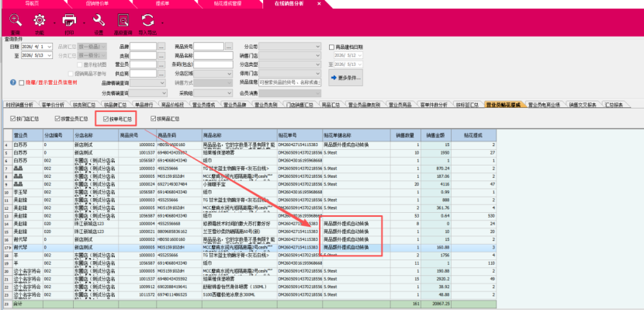The height and width of the screenshot is (310, 644).
Task: Sort by the 贴花单号 column header
Action: point(299,135)
